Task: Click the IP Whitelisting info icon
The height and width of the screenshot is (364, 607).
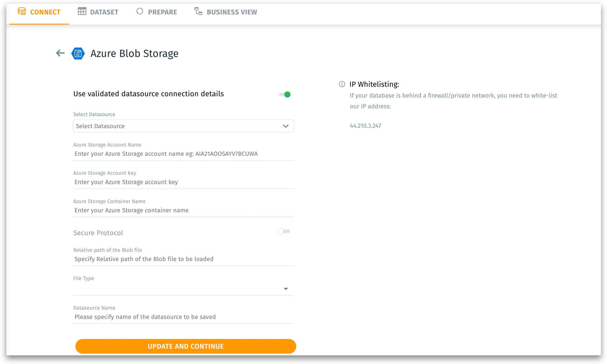Action: (x=342, y=84)
